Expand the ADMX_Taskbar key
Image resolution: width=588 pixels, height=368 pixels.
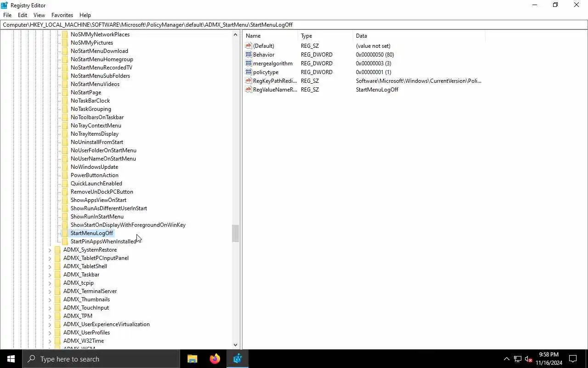[x=50, y=275]
